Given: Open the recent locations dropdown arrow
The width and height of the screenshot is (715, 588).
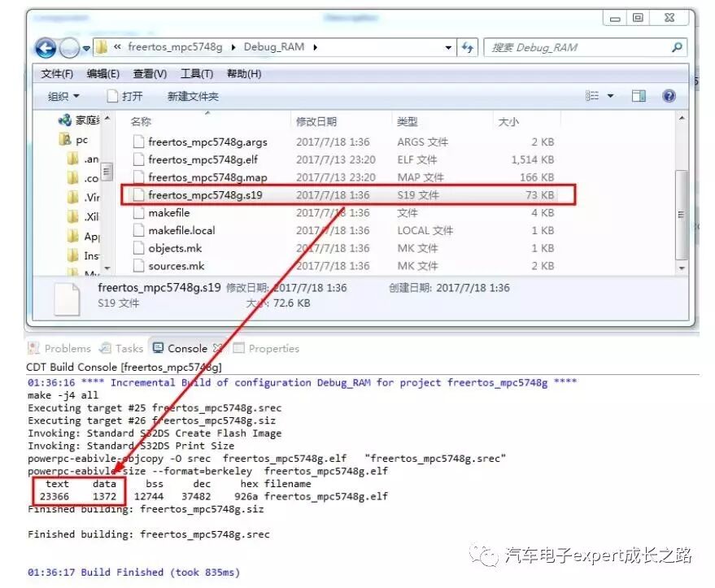Looking at the screenshot, I should click(86, 48).
